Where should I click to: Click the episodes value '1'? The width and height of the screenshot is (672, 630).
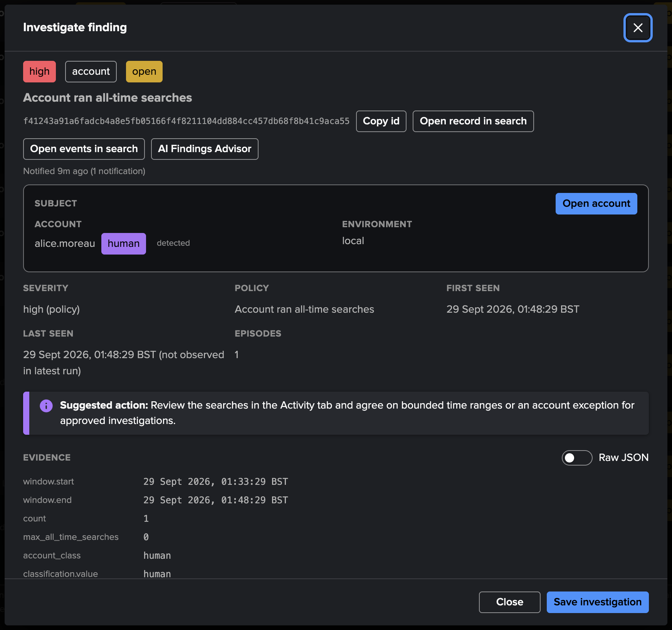(237, 355)
